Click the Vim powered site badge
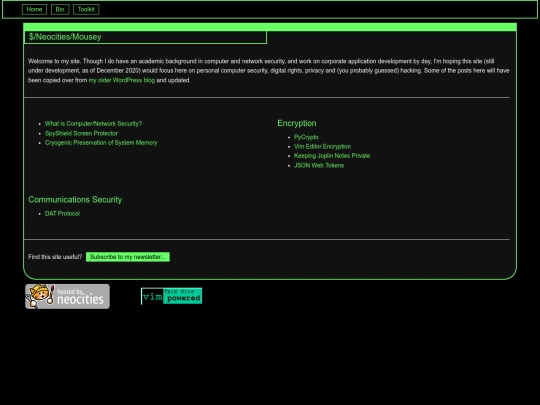This screenshot has height=405, width=540. click(172, 296)
